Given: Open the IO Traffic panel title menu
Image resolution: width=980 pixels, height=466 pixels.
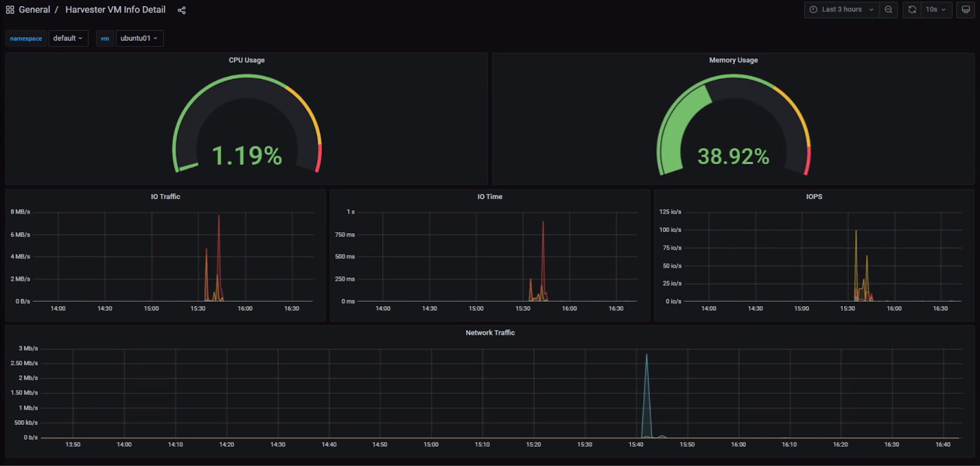Looking at the screenshot, I should click(165, 197).
